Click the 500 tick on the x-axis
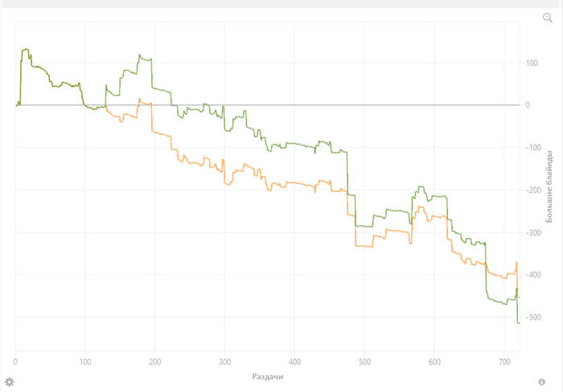 pos(364,361)
